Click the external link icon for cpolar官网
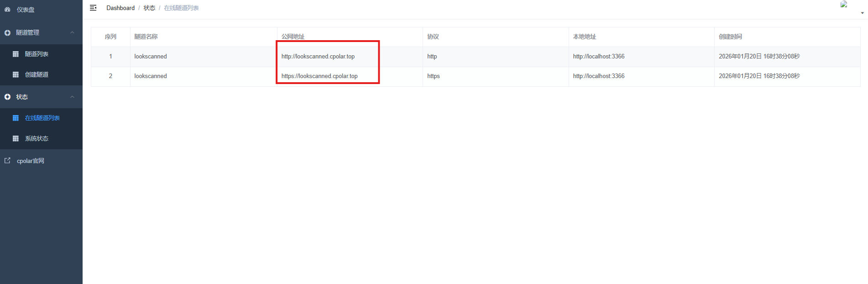868x284 pixels. point(7,161)
